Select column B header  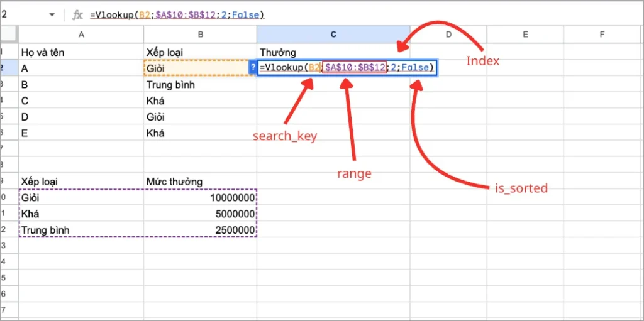coord(201,35)
